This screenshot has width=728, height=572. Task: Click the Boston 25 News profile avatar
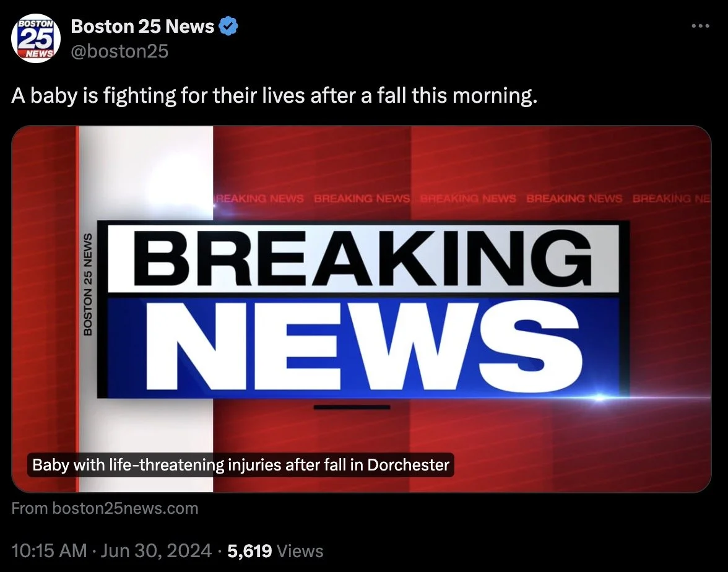coord(36,38)
